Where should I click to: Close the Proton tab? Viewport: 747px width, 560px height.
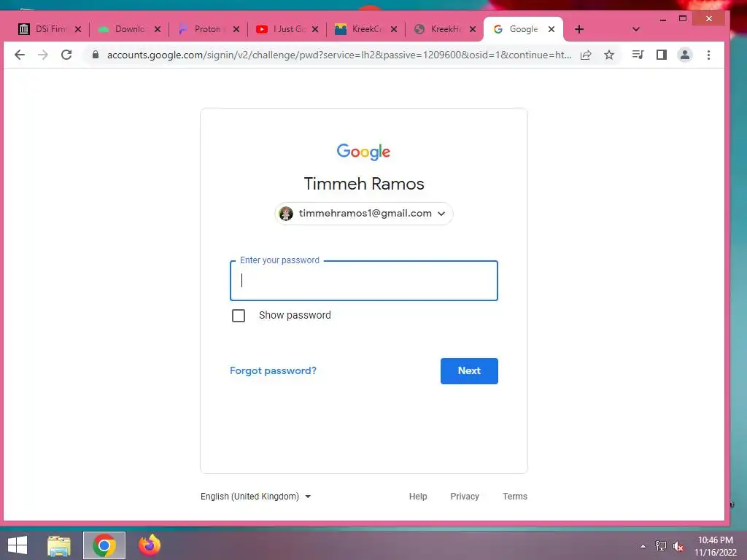tap(236, 29)
